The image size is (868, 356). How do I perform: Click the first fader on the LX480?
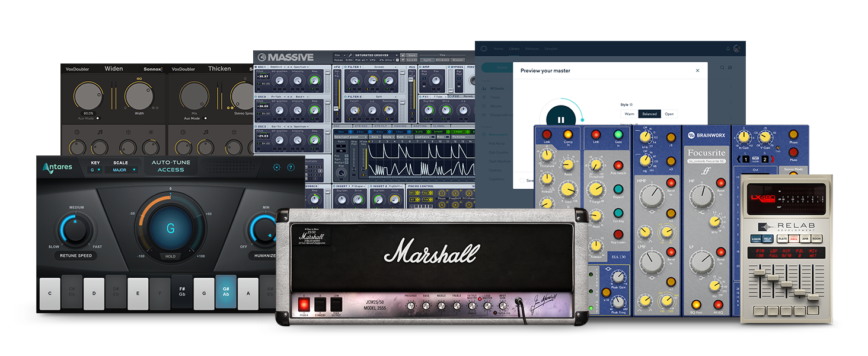click(759, 272)
